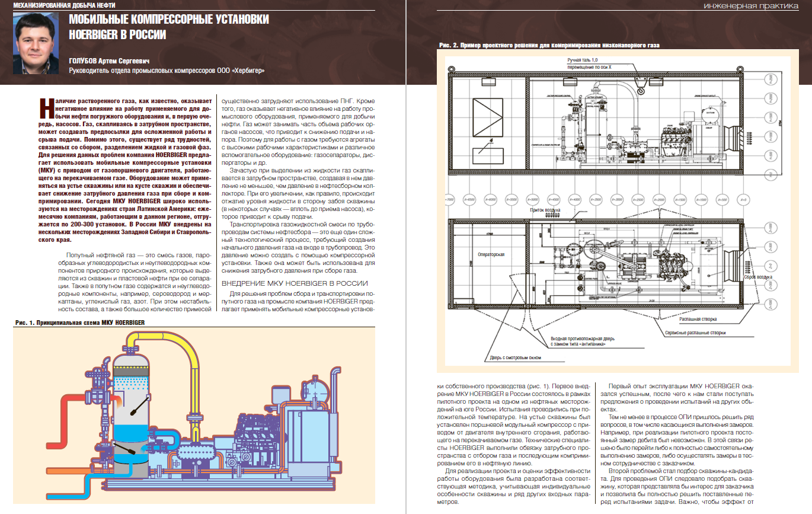Click the "Распашная створка" label

698,319
